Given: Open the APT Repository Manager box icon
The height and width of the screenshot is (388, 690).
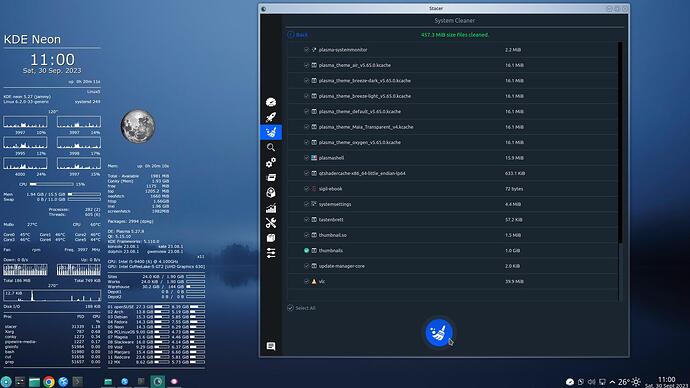Looking at the screenshot, I should coord(271,238).
